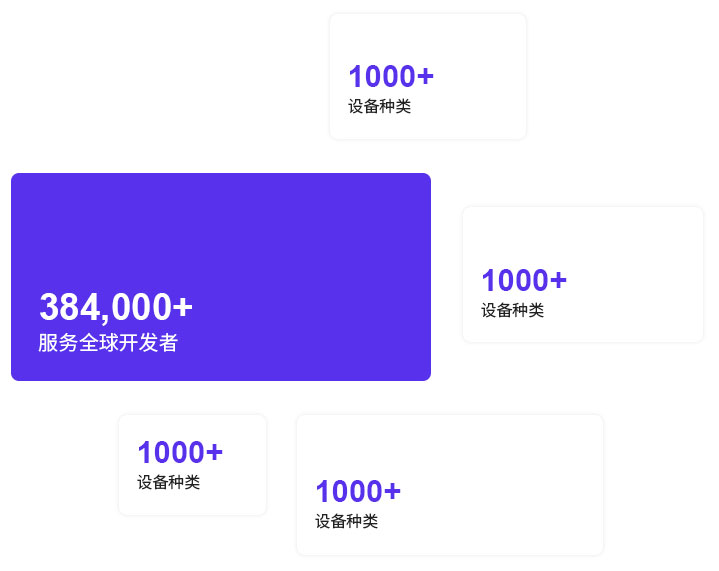Click the blank upper area of purple card

pos(220,220)
